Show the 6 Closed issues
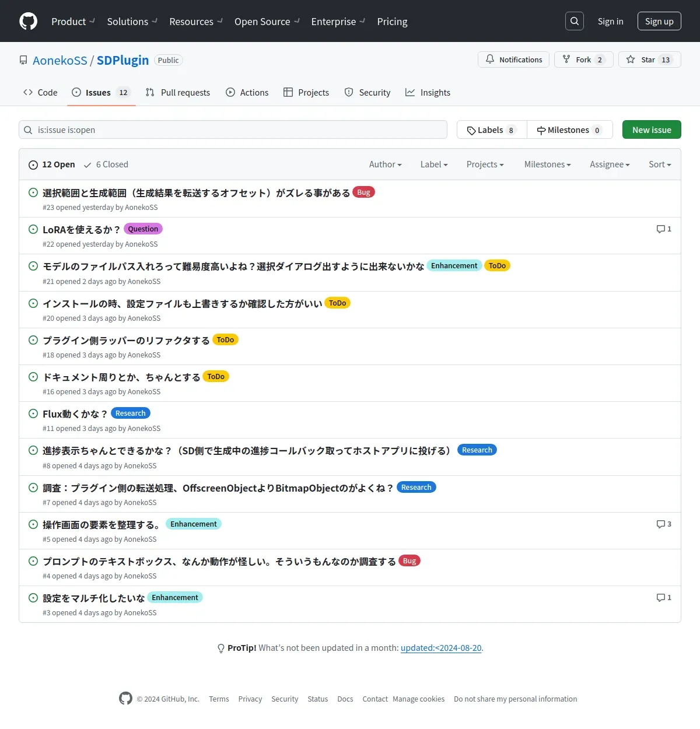The height and width of the screenshot is (729, 700). [106, 164]
